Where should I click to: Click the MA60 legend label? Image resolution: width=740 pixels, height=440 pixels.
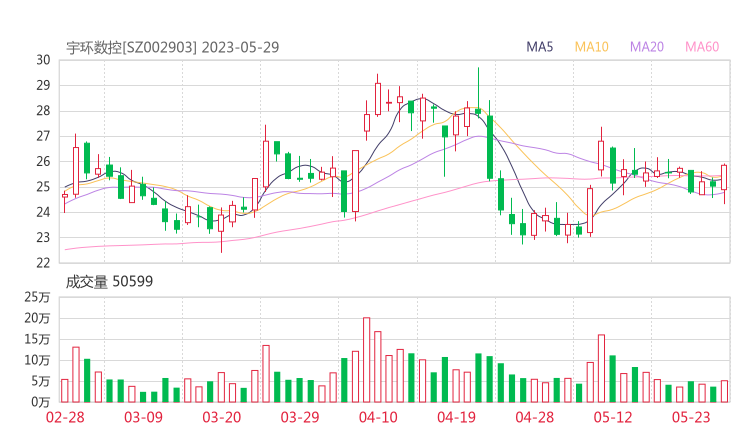702,47
